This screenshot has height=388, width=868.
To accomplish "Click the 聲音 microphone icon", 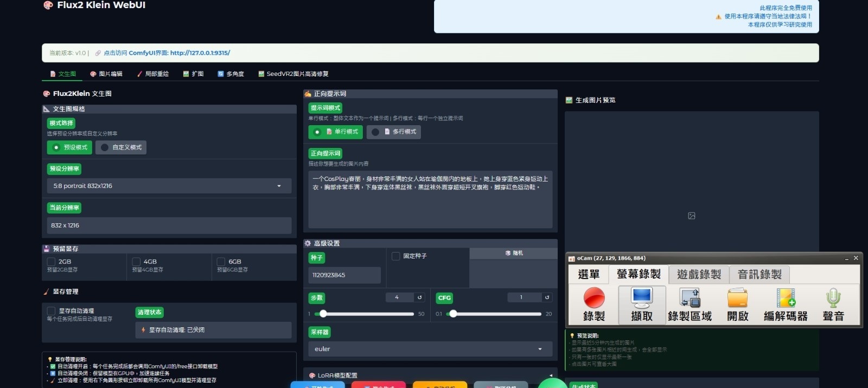I will pos(833,304).
